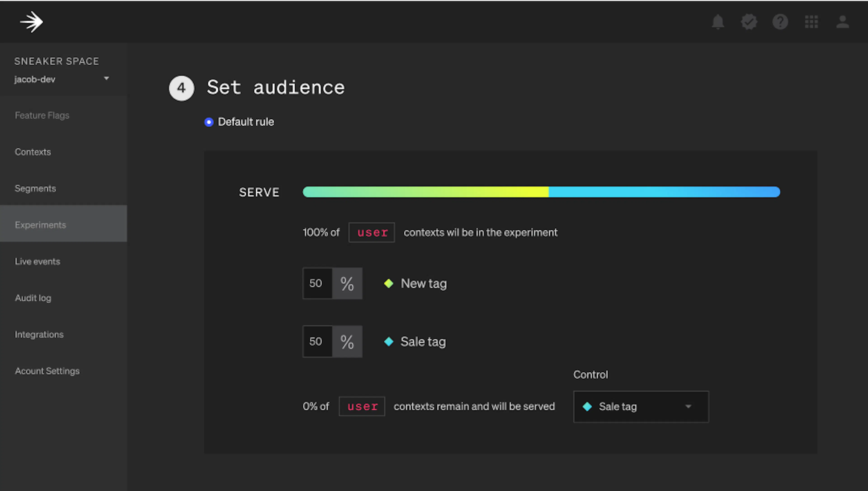
Task: Expand the jacob-dev environment dropdown
Action: [x=106, y=78]
